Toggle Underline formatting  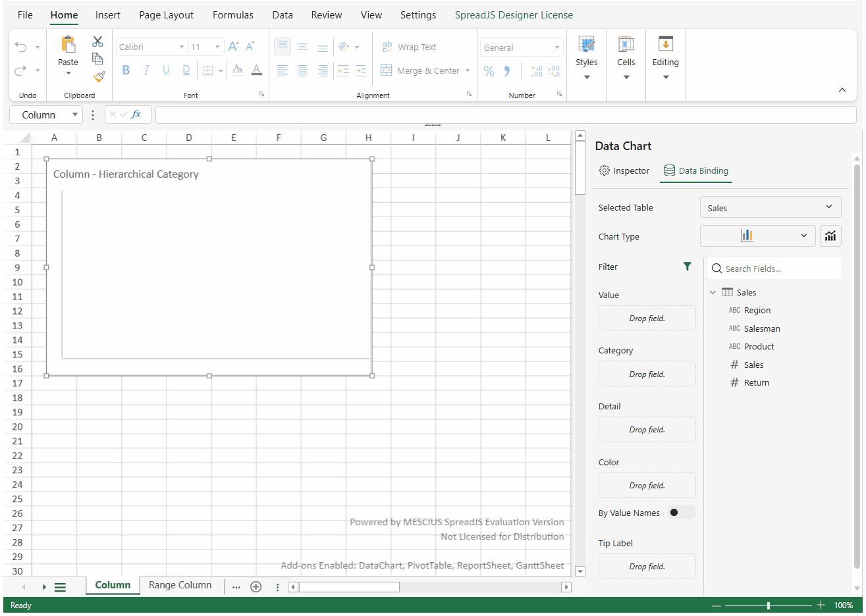tap(166, 70)
